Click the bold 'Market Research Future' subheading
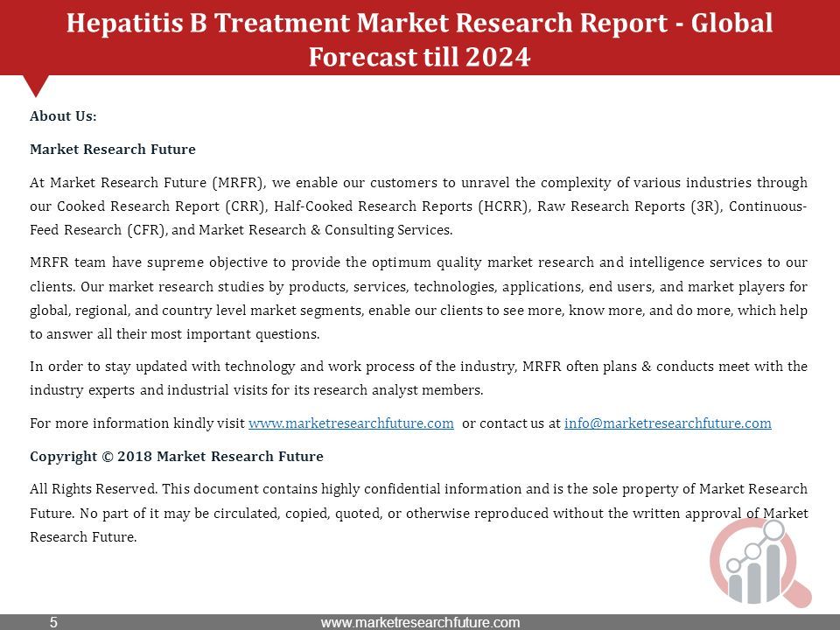840x630 pixels. click(x=113, y=150)
